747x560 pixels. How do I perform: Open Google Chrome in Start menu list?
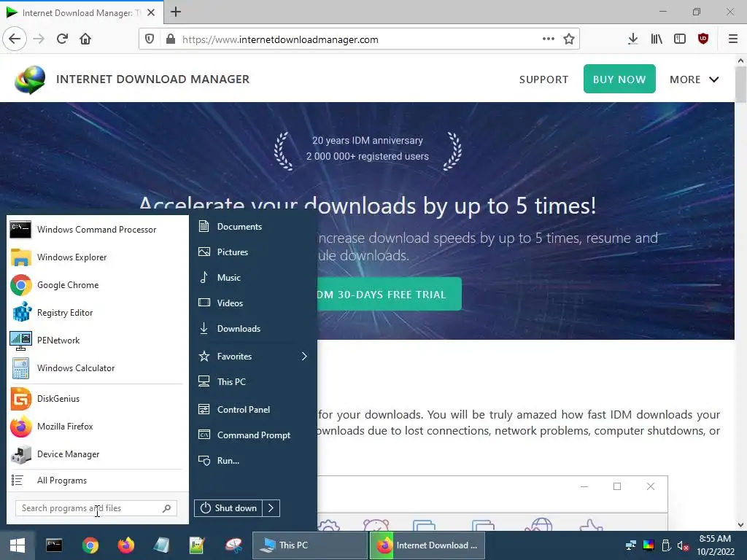click(x=96, y=285)
